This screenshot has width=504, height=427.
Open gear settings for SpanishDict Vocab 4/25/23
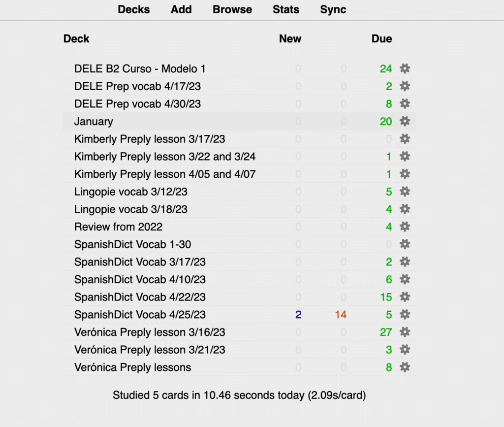[x=405, y=315]
